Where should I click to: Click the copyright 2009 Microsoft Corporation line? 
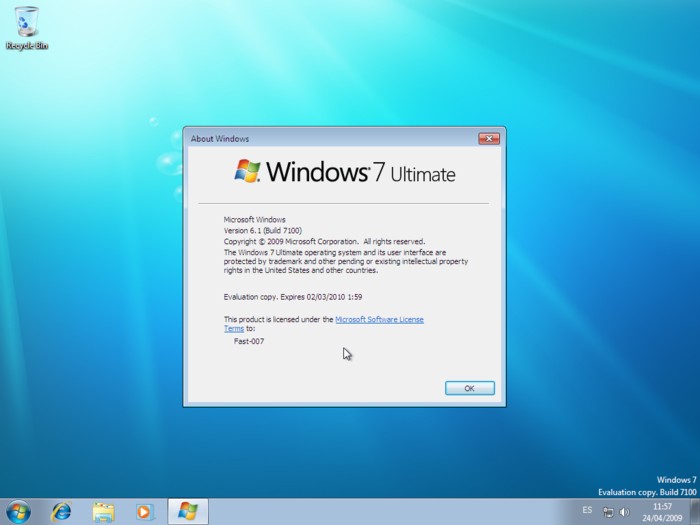pyautogui.click(x=324, y=242)
